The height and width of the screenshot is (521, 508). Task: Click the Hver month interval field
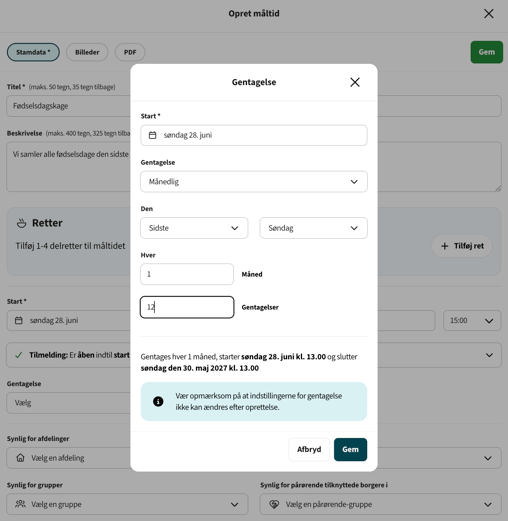tap(187, 274)
